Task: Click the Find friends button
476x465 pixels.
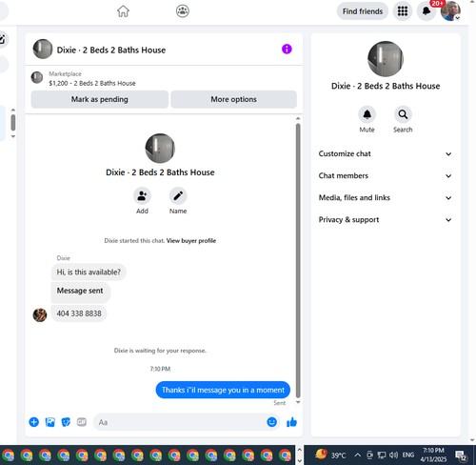Action: pyautogui.click(x=363, y=11)
